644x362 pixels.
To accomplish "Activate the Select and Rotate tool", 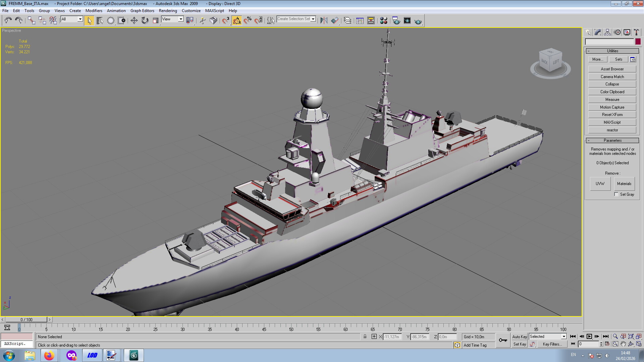I will click(x=145, y=21).
